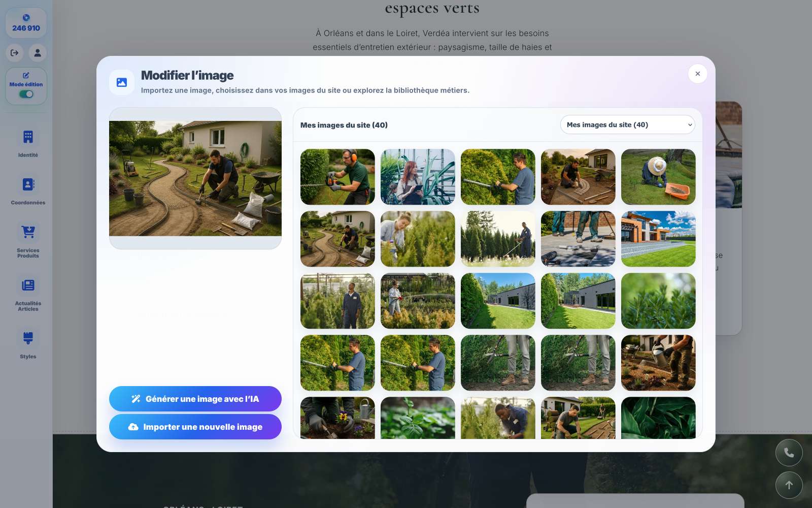812x508 pixels.
Task: Toggle the Mode édition switch
Action: coord(26,94)
